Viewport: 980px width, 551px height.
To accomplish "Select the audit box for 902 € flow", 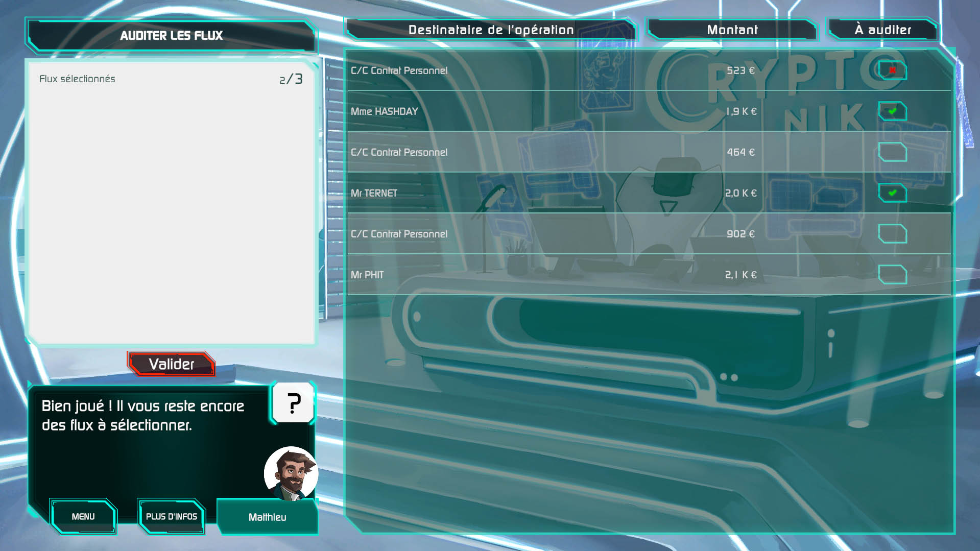I will point(892,234).
